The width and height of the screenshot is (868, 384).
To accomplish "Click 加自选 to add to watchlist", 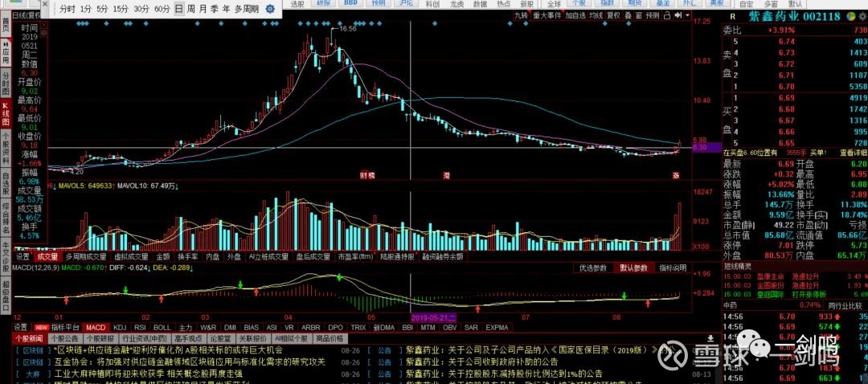I will pyautogui.click(x=575, y=15).
